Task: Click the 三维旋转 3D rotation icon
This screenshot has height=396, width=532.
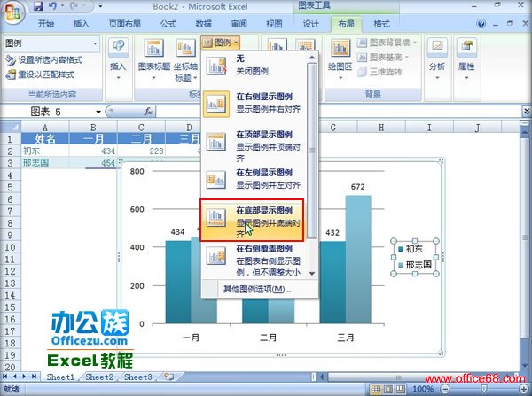Action: (363, 72)
